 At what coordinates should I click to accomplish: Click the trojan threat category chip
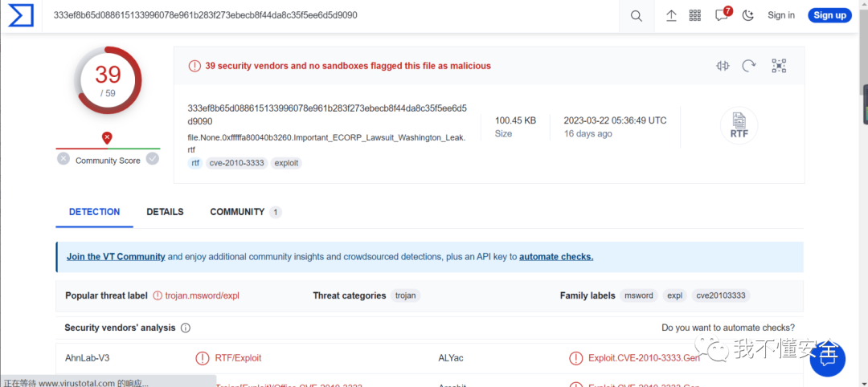coord(406,295)
